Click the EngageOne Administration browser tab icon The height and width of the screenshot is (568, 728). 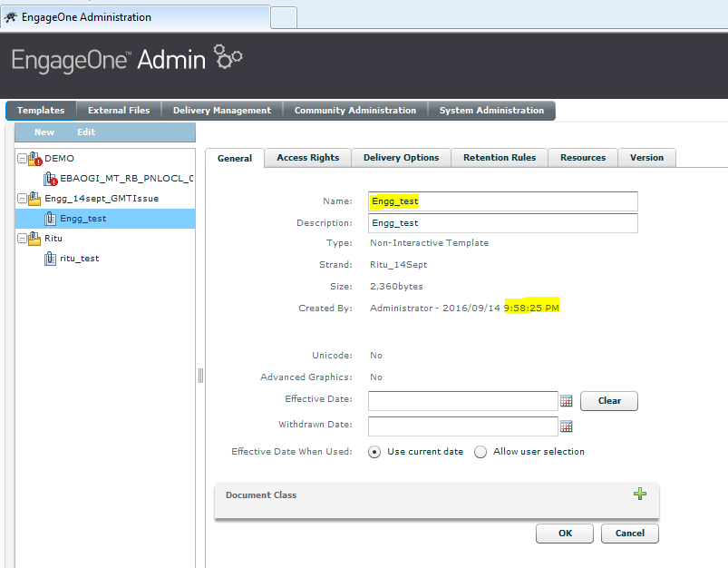coord(11,17)
